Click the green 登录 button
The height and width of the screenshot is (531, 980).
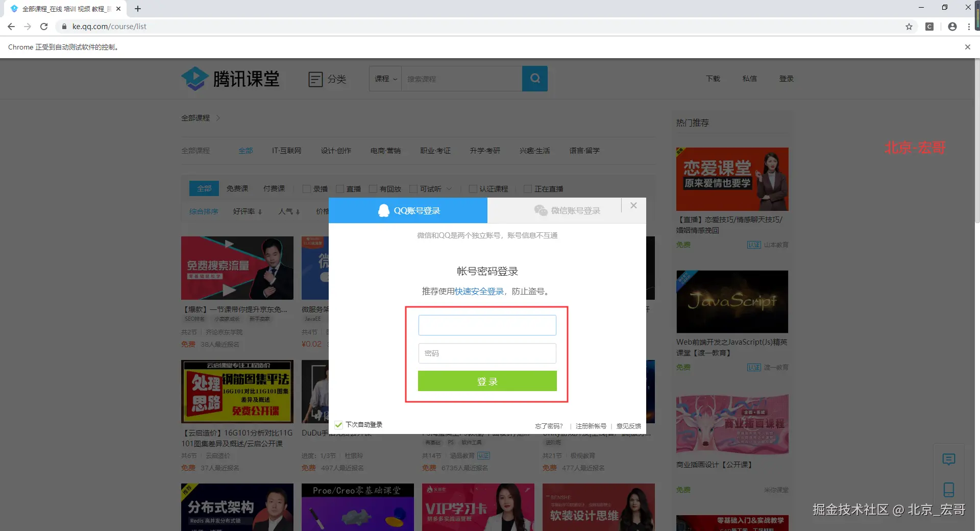(487, 381)
